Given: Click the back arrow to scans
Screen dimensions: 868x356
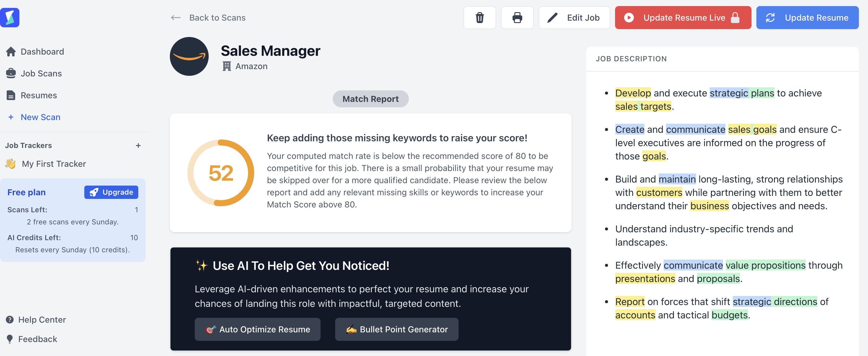Looking at the screenshot, I should pyautogui.click(x=176, y=18).
